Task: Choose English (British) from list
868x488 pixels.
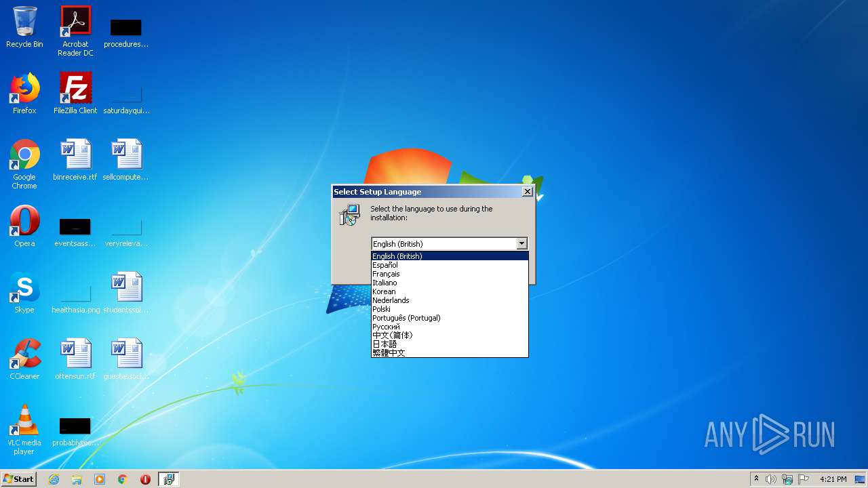Action: tap(450, 256)
